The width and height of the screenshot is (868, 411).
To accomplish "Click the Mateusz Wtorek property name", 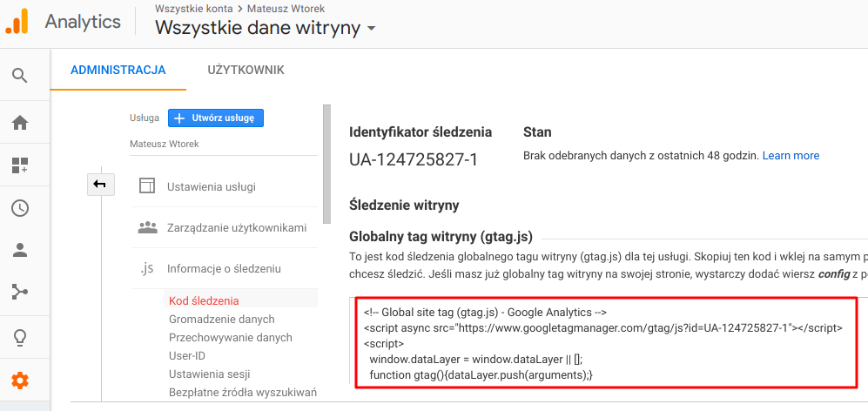I will tap(164, 144).
